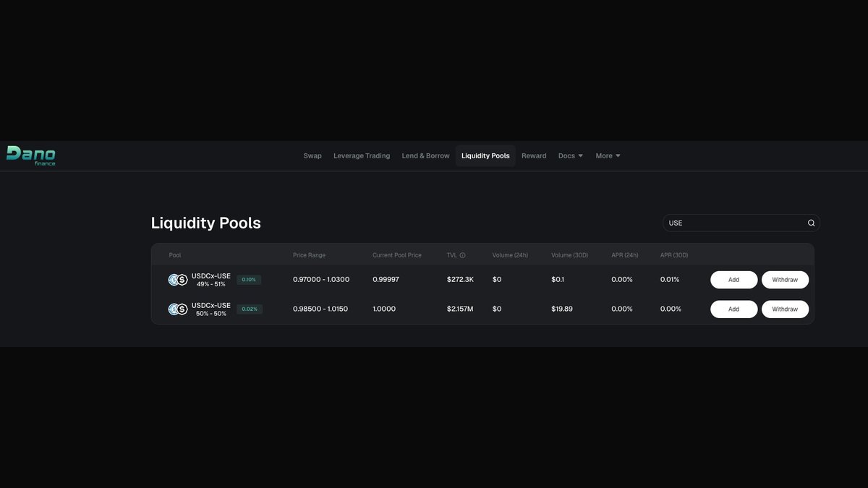Click the APR (24h) column header
This screenshot has width=868, height=488.
click(x=625, y=255)
